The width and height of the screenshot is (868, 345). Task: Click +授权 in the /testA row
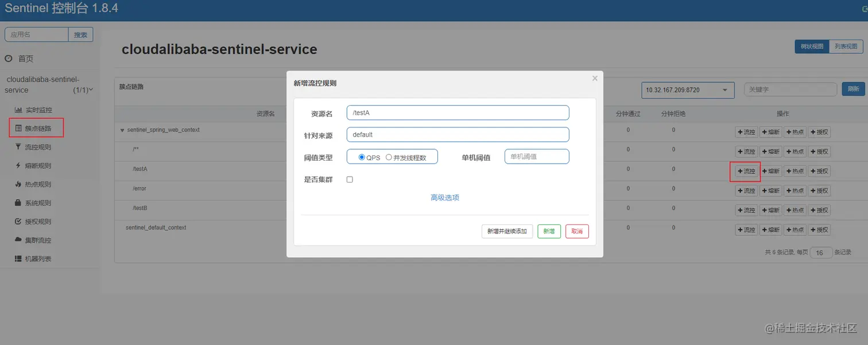tap(819, 171)
